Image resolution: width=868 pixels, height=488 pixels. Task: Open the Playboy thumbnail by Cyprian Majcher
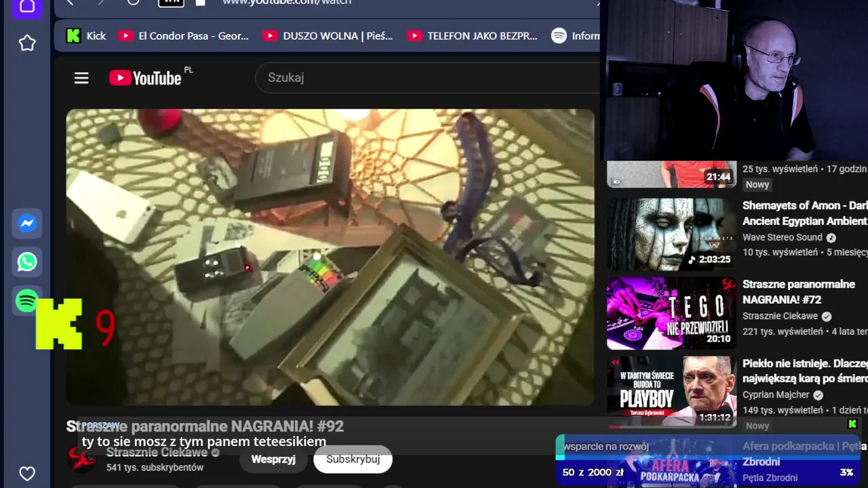(671, 392)
